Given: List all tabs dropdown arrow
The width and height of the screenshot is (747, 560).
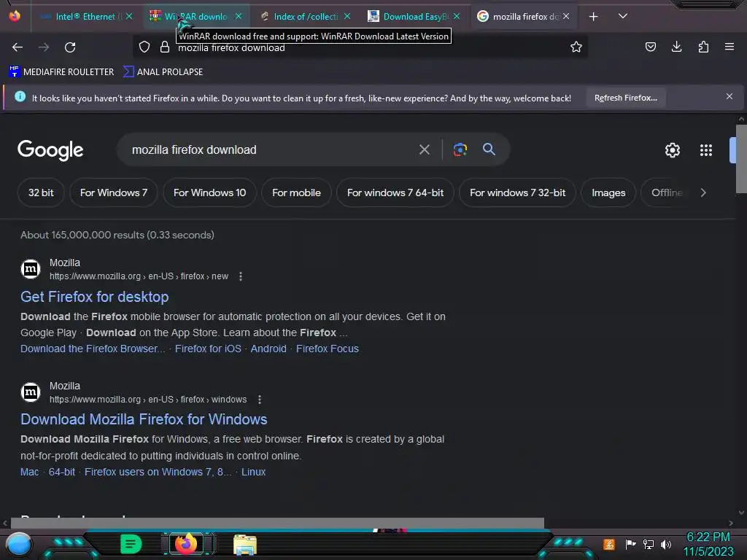Looking at the screenshot, I should pos(623,16).
